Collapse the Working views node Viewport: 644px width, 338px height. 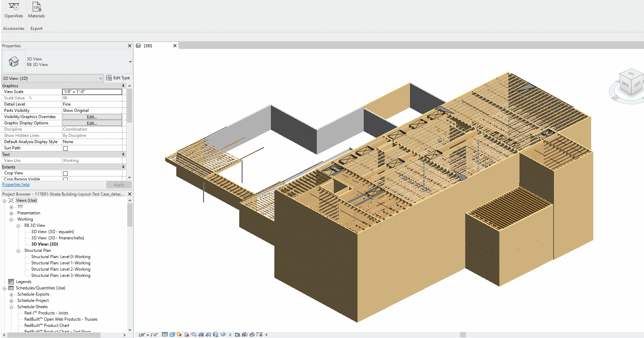tap(11, 220)
